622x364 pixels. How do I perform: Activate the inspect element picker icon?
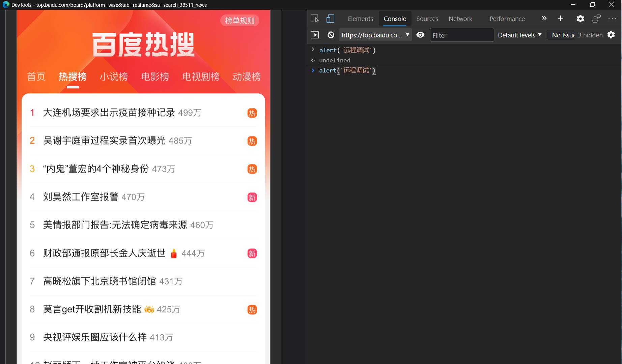pyautogui.click(x=314, y=19)
